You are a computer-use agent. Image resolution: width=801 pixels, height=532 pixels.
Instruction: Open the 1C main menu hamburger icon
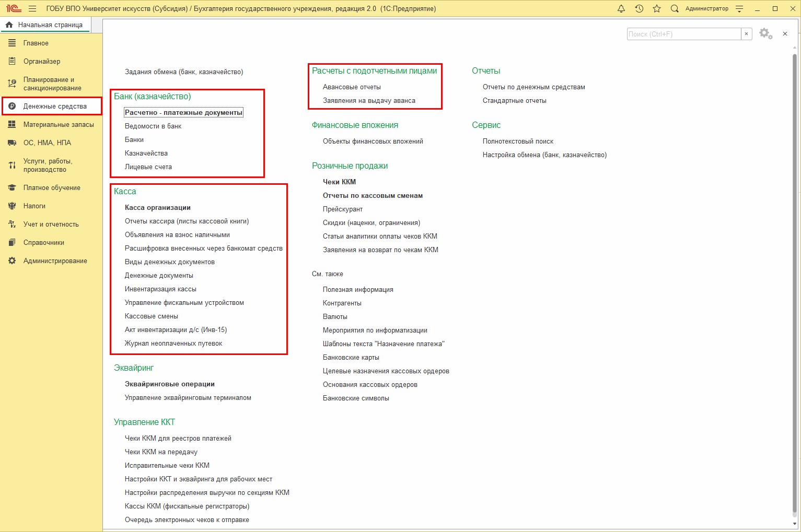pyautogui.click(x=32, y=9)
